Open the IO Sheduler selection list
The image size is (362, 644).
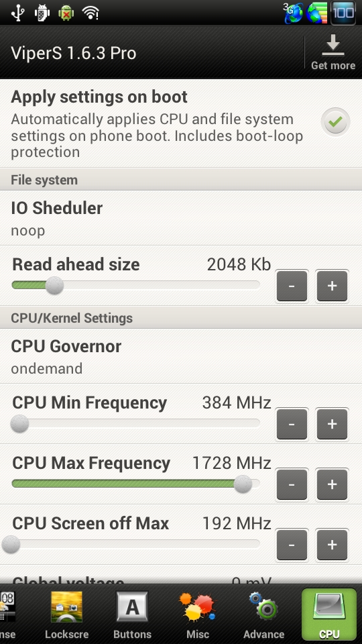181,218
